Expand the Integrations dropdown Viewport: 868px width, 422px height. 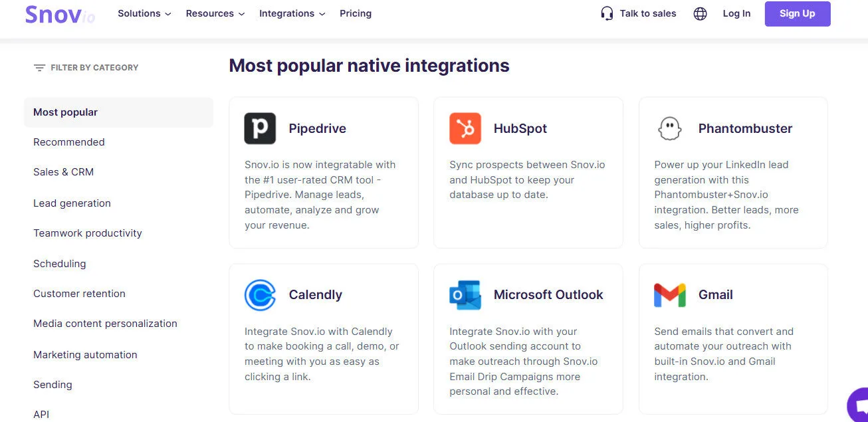tap(291, 13)
